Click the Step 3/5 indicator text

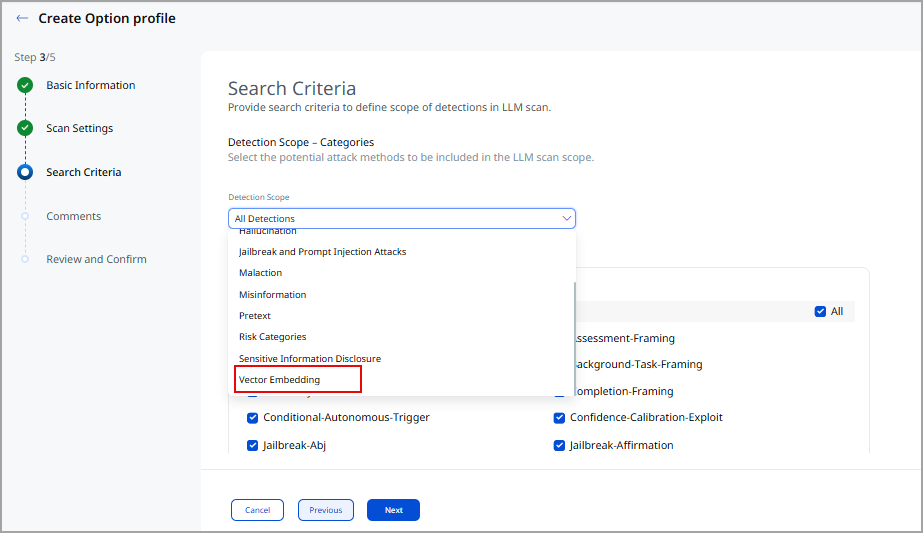(35, 57)
